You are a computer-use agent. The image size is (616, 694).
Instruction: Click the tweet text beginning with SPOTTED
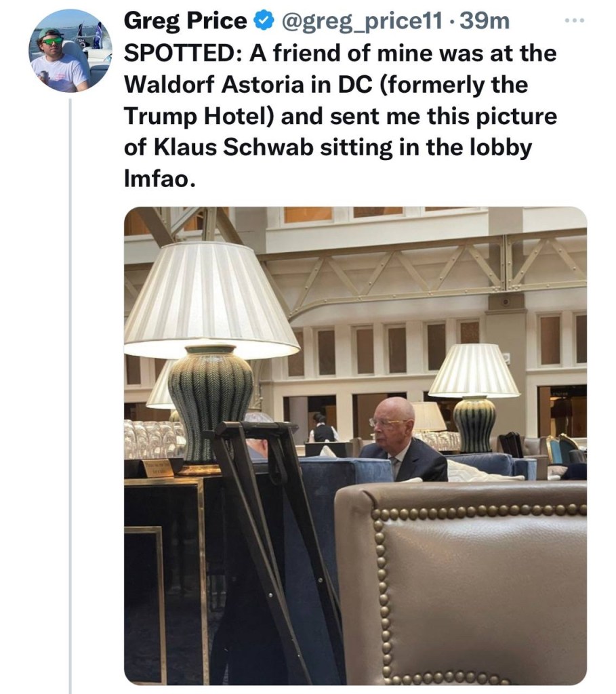pos(340,116)
